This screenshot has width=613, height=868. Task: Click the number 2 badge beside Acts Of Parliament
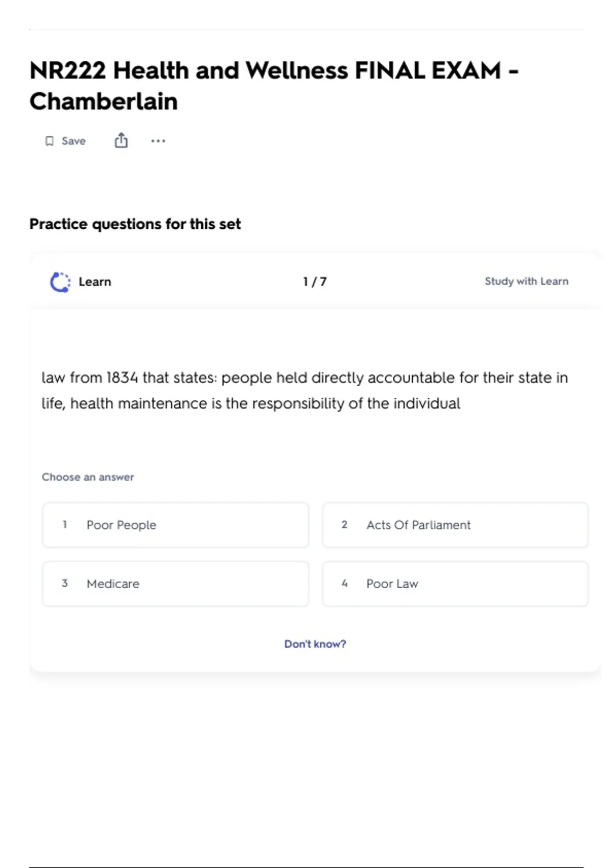344,524
